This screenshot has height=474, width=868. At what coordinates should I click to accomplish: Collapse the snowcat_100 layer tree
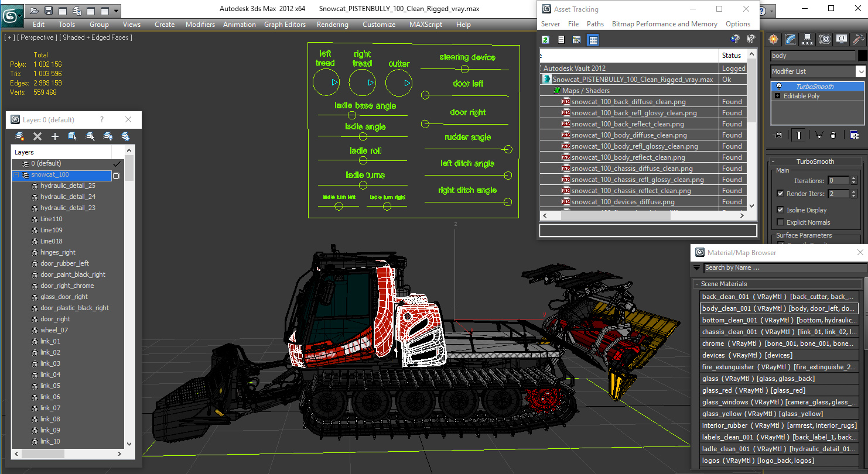point(16,175)
